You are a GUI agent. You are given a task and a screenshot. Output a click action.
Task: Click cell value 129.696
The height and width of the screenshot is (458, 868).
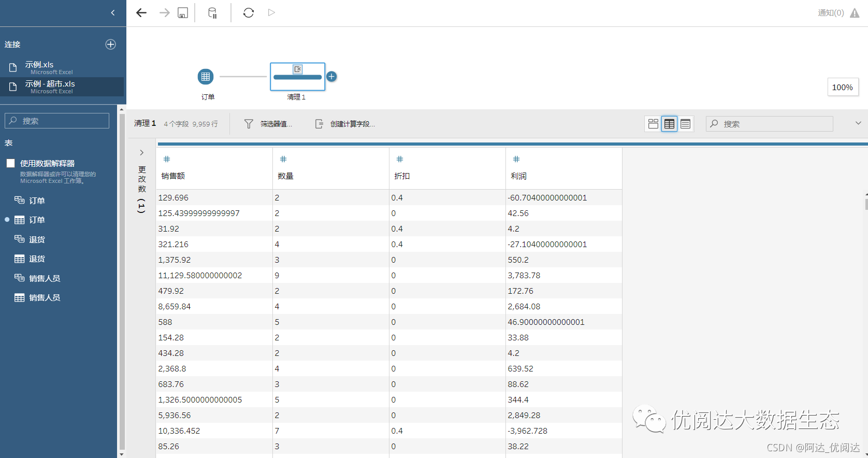173,198
